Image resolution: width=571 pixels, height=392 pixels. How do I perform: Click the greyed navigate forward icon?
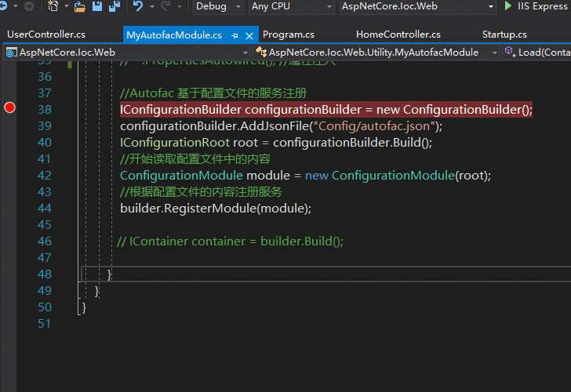[x=29, y=6]
